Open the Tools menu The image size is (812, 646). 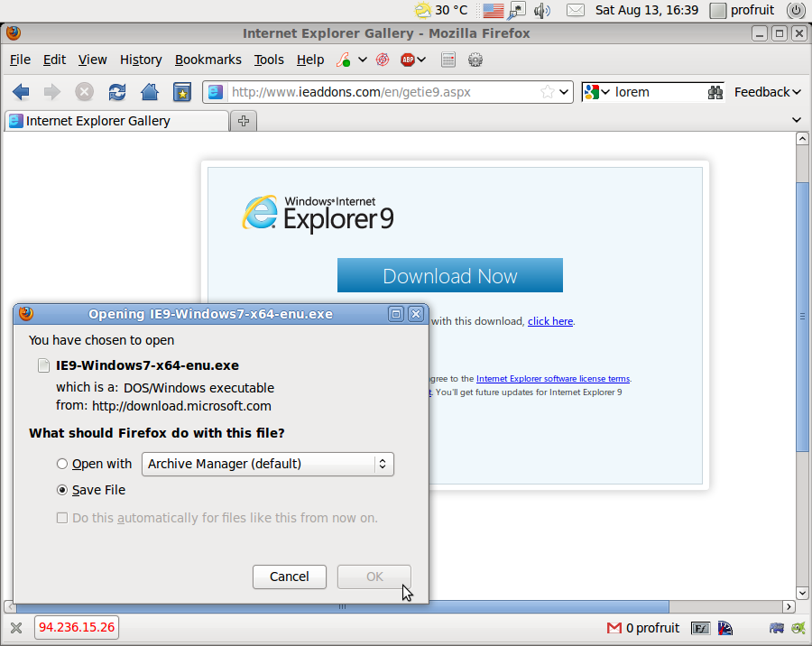[269, 60]
